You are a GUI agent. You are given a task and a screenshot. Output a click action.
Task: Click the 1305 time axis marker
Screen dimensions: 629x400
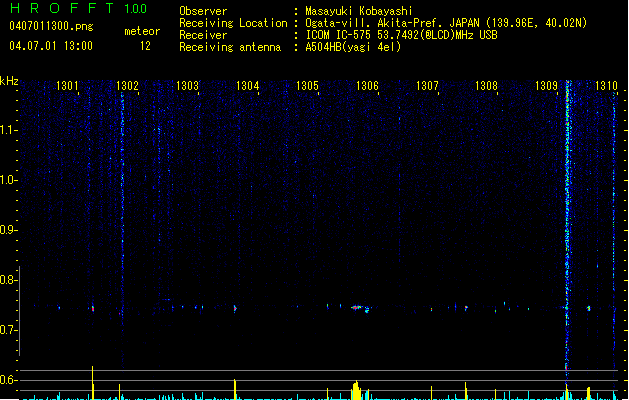[307, 86]
